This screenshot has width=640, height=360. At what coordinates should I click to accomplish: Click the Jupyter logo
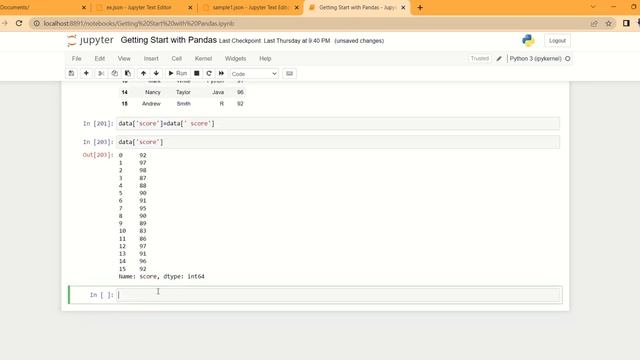90,40
